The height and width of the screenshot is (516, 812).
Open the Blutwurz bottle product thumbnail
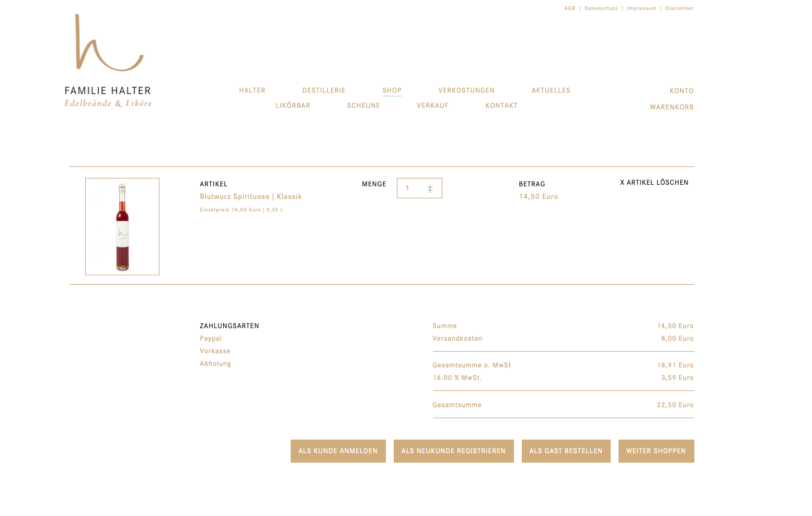[122, 226]
